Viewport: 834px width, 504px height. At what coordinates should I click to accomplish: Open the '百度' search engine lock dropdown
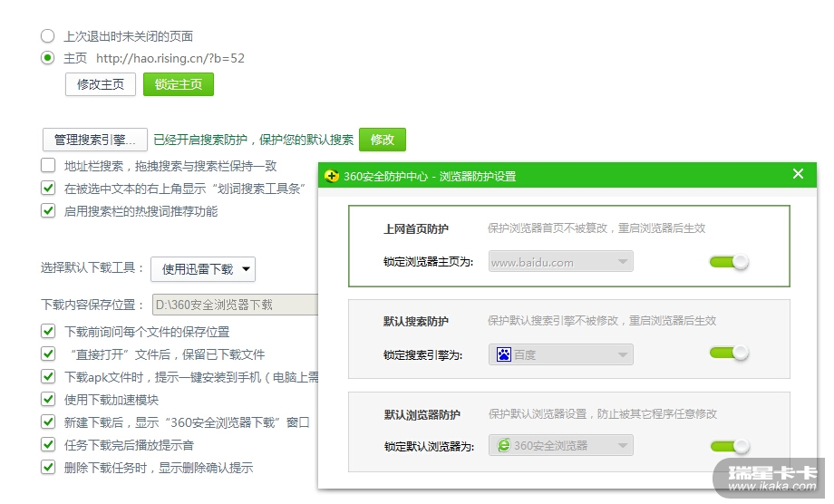560,354
